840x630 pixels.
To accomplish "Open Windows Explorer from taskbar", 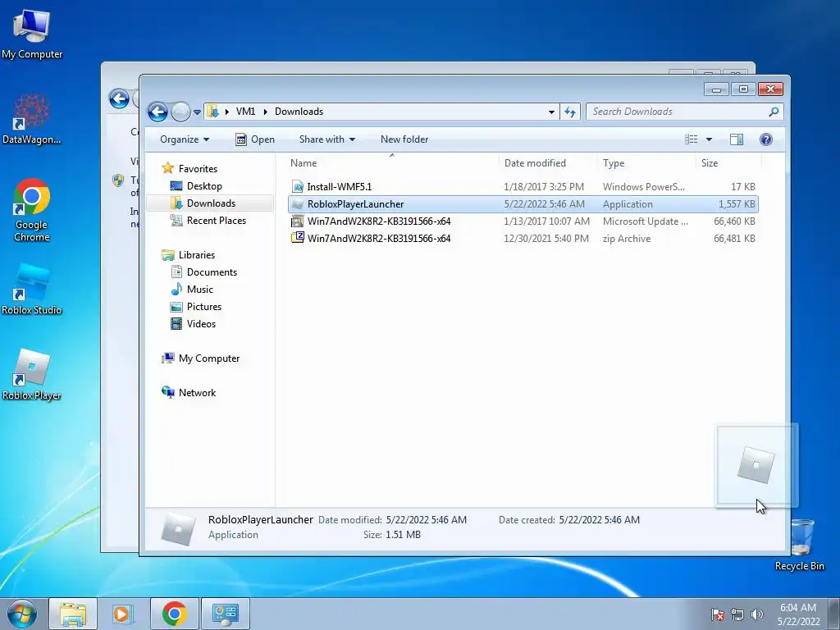I will pyautogui.click(x=73, y=614).
